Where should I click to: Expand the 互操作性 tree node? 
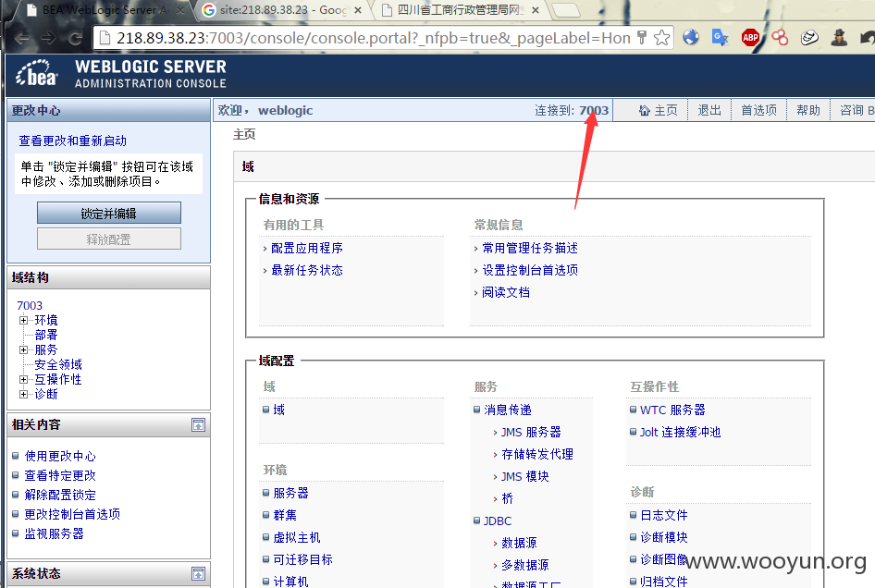coord(23,379)
